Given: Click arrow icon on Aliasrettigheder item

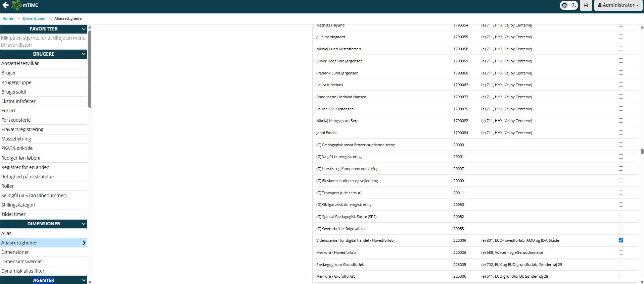Looking at the screenshot, I should 84,243.
